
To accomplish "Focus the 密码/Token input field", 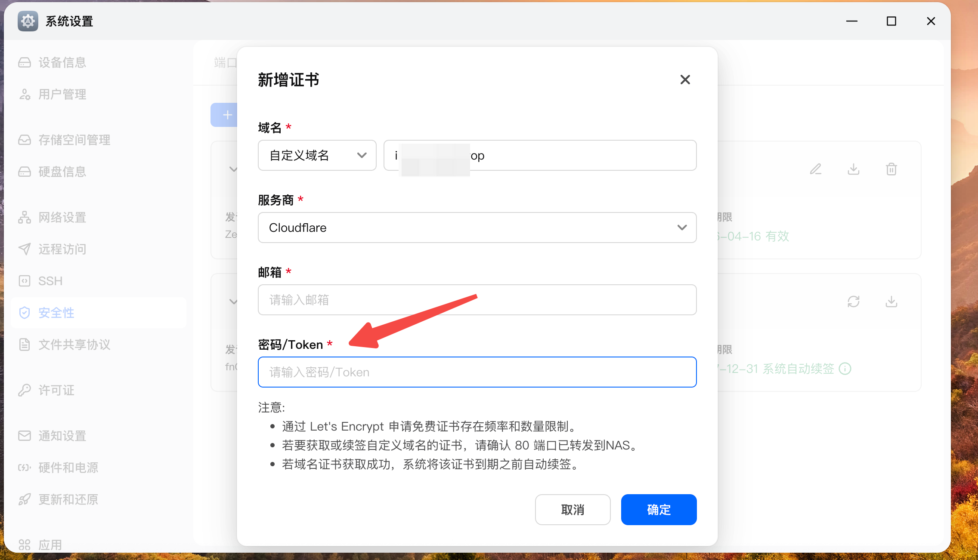I will pyautogui.click(x=477, y=372).
